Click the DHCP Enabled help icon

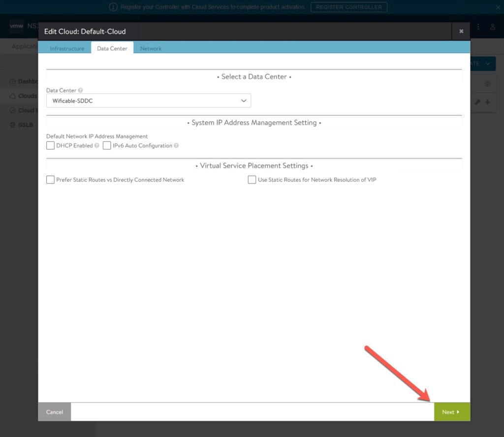click(97, 146)
